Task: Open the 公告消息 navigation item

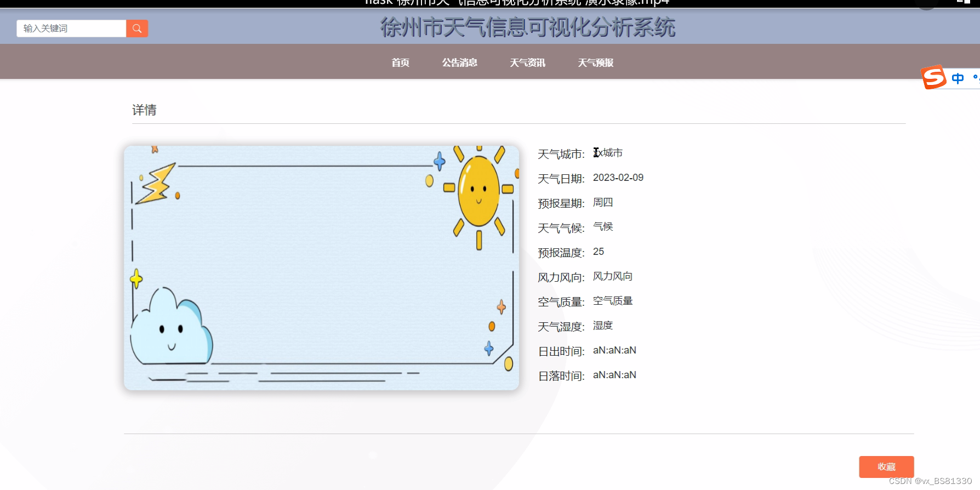Action: point(459,62)
